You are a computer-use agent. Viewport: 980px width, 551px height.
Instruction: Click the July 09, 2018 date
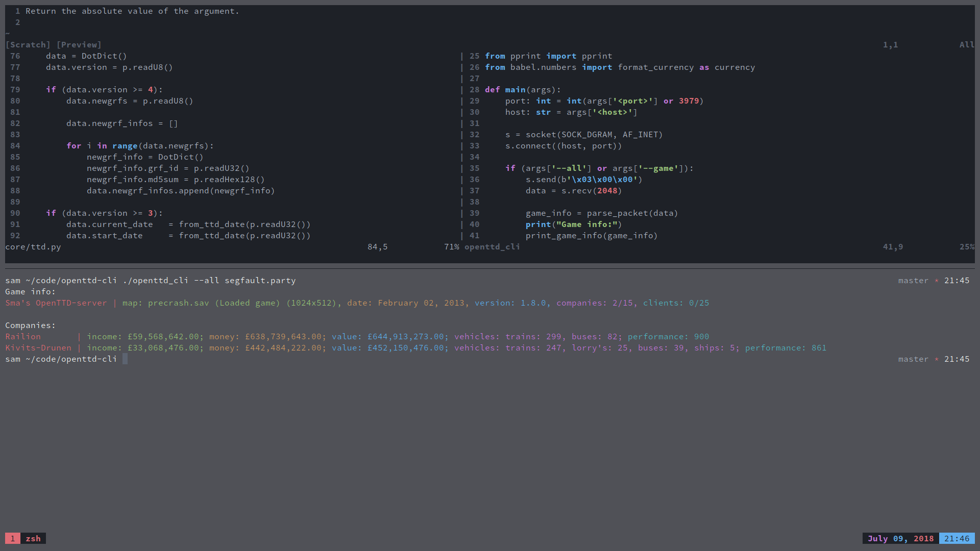click(900, 539)
